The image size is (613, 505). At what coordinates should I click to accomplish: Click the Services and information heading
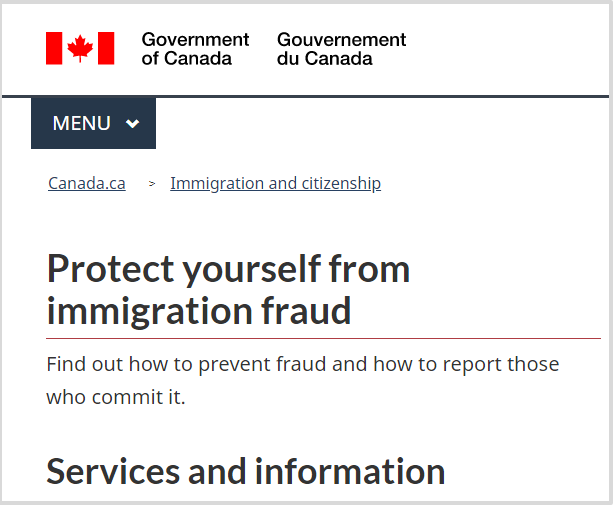(x=246, y=472)
